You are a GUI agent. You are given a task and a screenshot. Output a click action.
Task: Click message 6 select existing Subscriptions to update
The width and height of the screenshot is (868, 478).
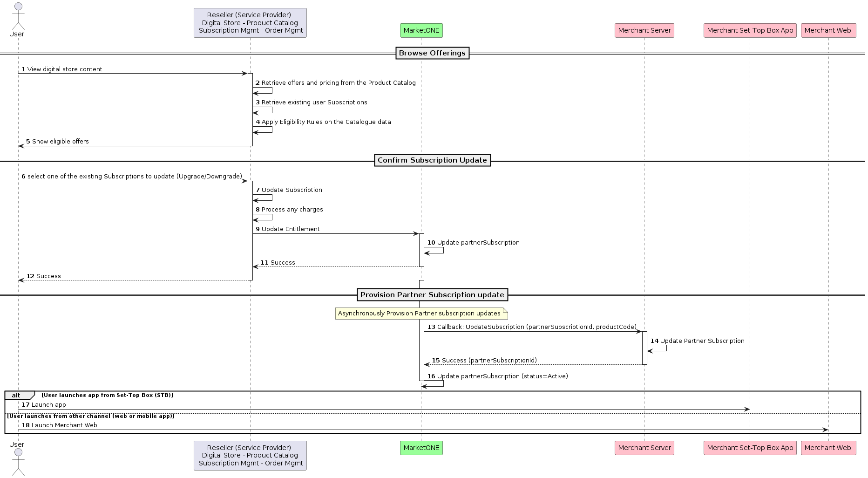[x=132, y=177]
